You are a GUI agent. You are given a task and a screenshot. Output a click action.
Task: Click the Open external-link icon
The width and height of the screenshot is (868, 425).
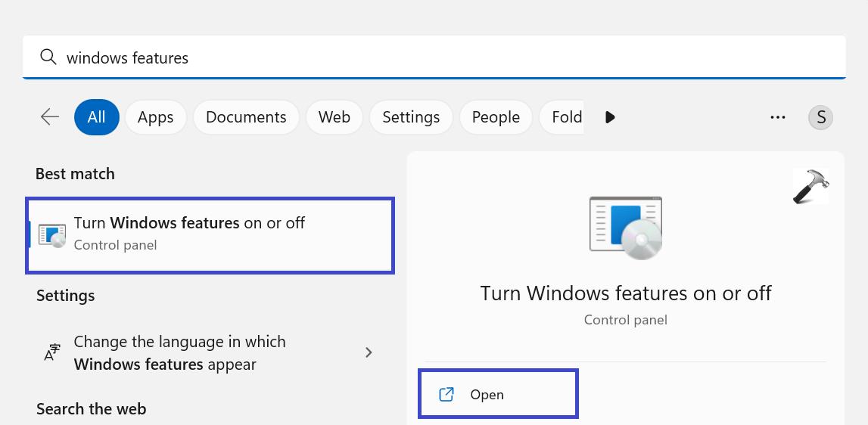(446, 394)
